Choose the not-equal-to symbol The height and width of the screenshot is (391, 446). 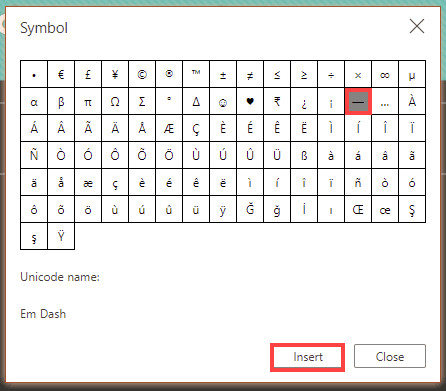(250, 74)
